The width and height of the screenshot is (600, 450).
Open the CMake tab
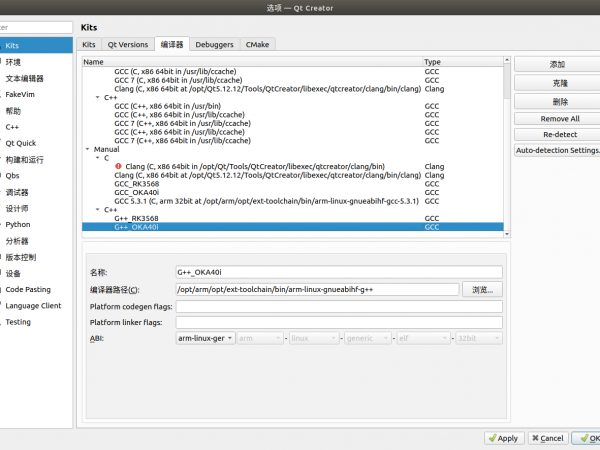point(256,45)
